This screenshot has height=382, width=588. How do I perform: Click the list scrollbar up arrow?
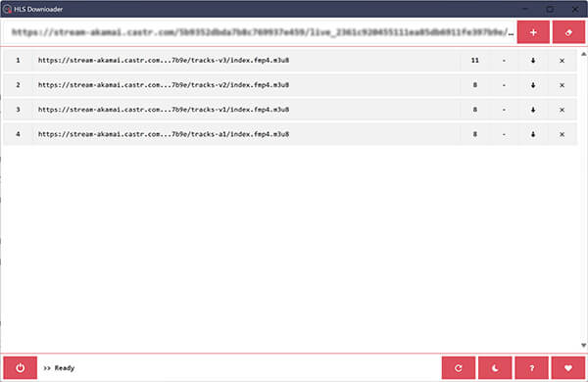(583, 54)
